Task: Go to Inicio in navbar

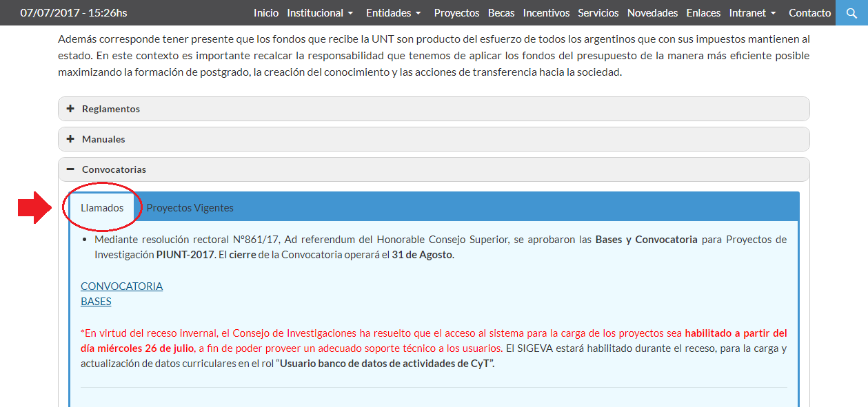Action: (266, 13)
